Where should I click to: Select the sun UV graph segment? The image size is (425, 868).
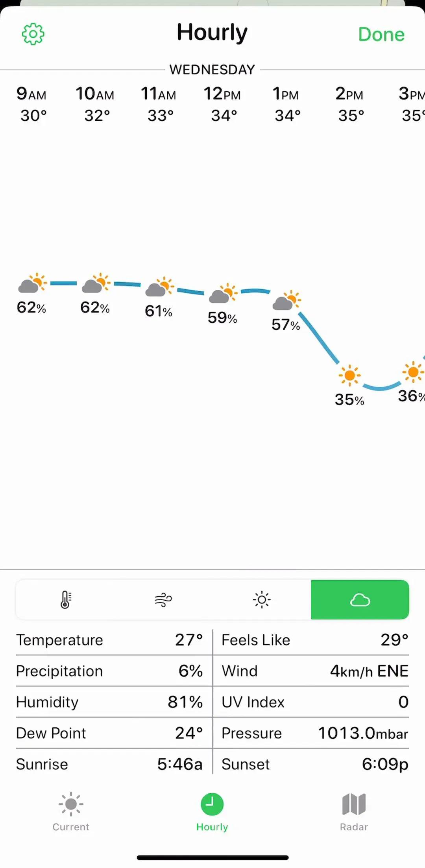(x=262, y=600)
